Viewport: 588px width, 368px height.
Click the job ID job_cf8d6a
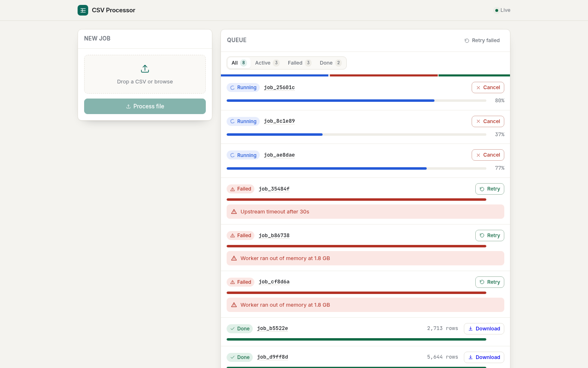(274, 282)
